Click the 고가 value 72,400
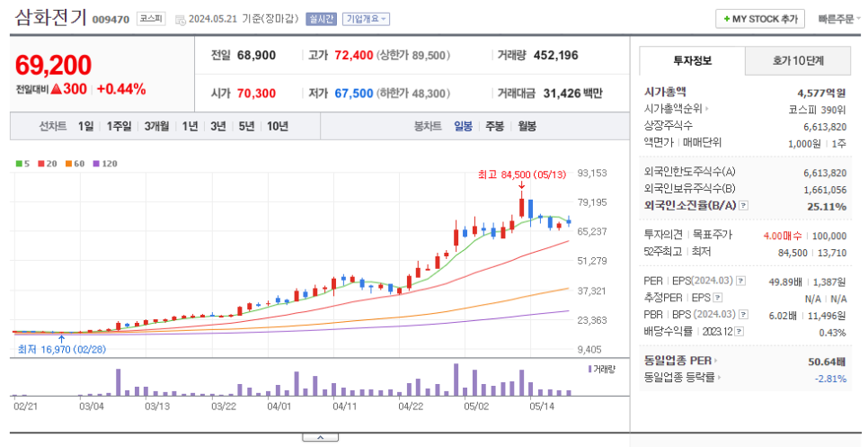This screenshot has height=447, width=868. pyautogui.click(x=354, y=56)
